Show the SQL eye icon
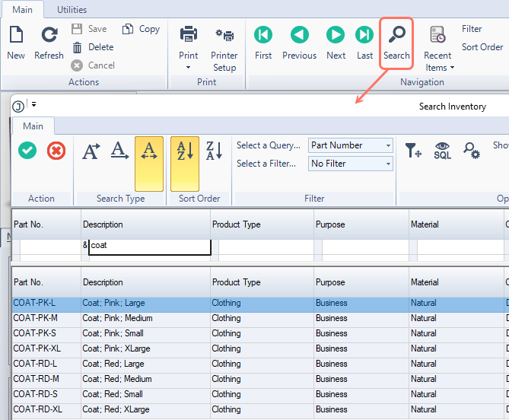 pos(443,151)
